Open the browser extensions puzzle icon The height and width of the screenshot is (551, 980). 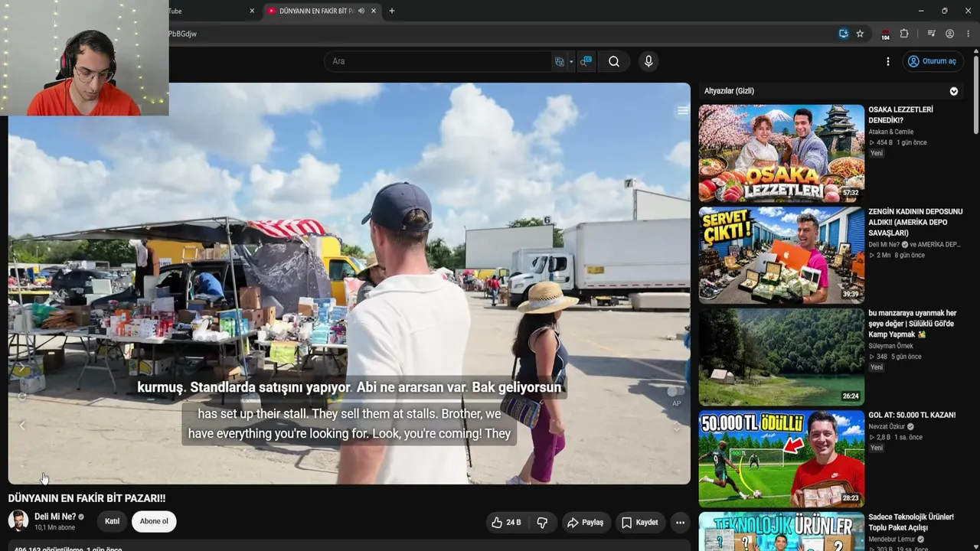(x=904, y=34)
